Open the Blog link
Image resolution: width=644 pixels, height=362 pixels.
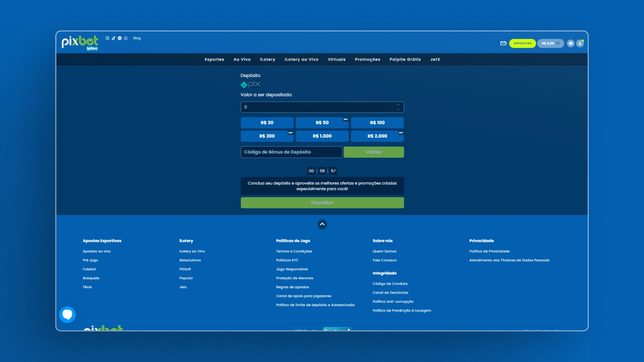coord(137,38)
